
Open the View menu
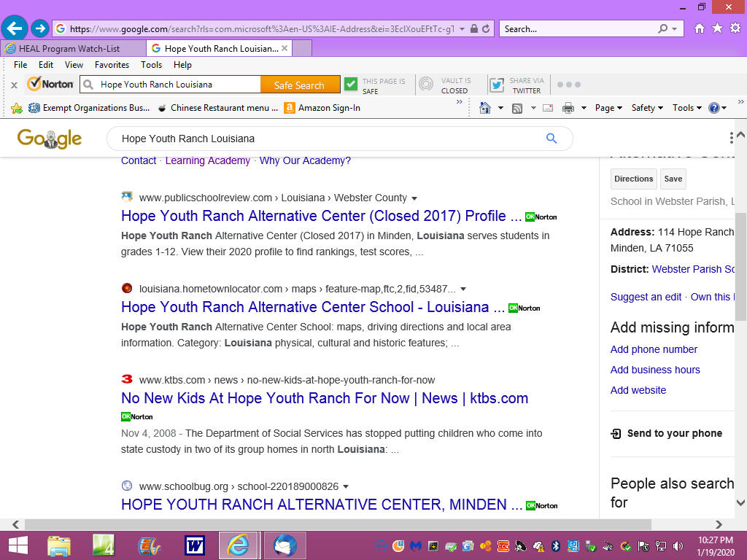point(74,65)
